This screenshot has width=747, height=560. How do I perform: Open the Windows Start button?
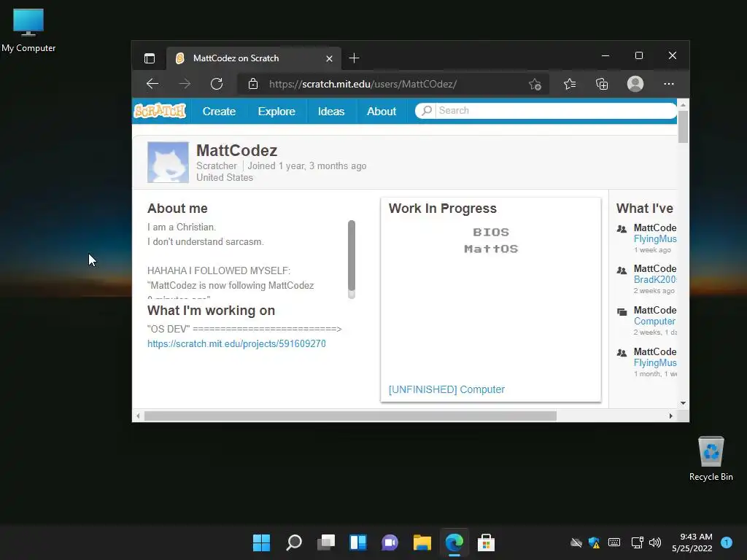pyautogui.click(x=261, y=542)
